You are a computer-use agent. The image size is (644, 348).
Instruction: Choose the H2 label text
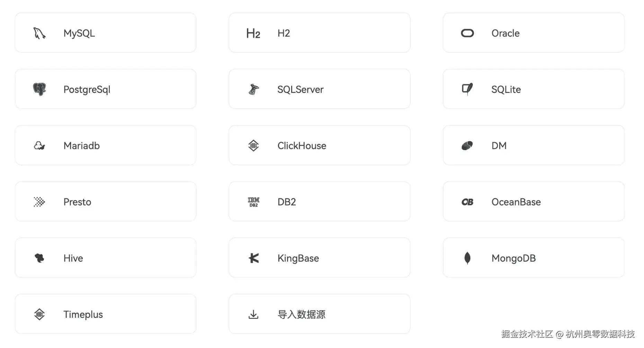[284, 33]
